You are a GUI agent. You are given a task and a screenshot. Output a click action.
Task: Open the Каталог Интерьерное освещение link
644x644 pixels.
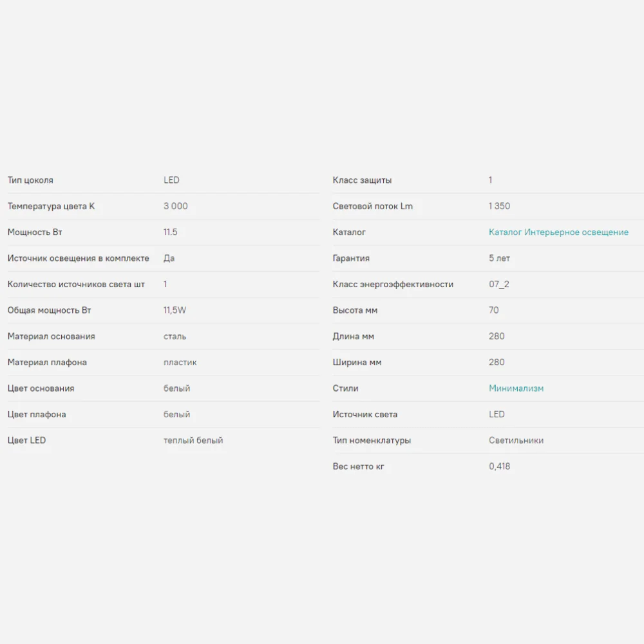coord(558,232)
